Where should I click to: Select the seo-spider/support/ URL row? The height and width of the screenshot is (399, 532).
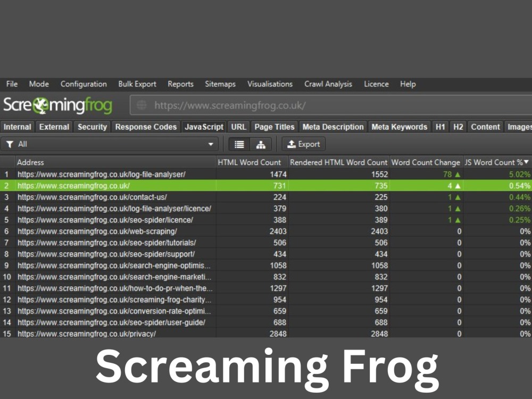pos(266,254)
